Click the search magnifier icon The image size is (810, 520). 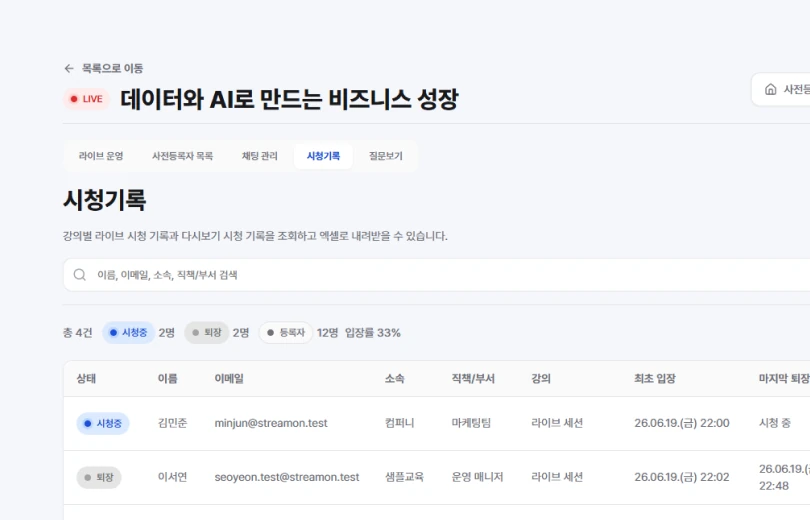click(x=80, y=275)
